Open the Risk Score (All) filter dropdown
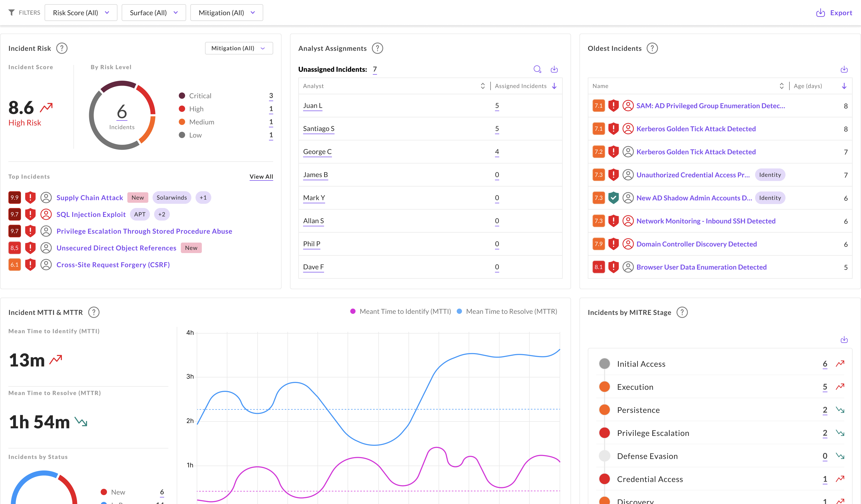Viewport: 861px width, 504px height. click(x=81, y=13)
